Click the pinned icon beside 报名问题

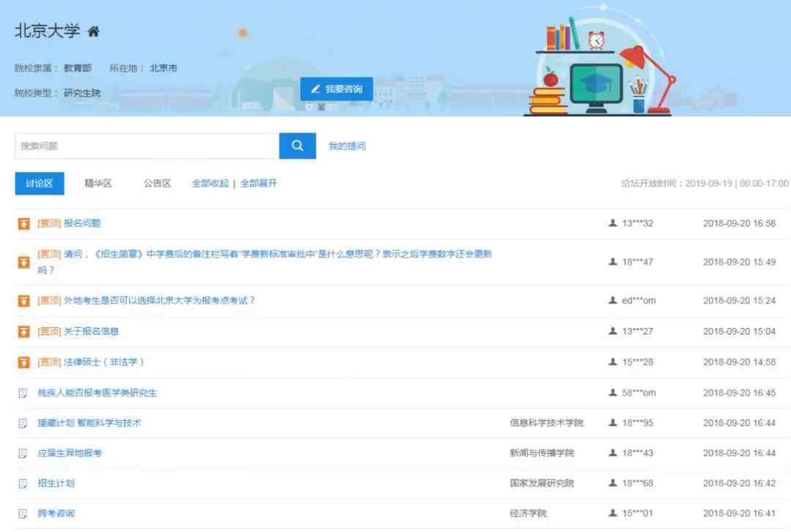point(23,223)
